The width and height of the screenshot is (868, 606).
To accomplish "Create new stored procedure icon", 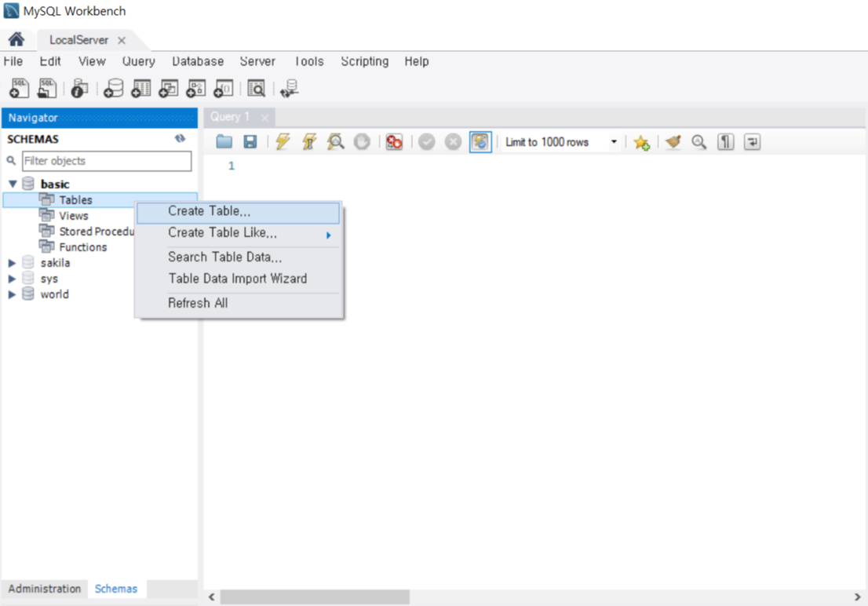I will click(x=196, y=88).
